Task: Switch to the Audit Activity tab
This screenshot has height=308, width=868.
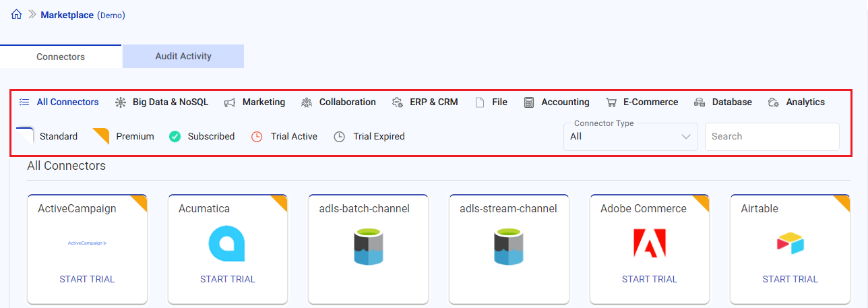Action: point(183,57)
